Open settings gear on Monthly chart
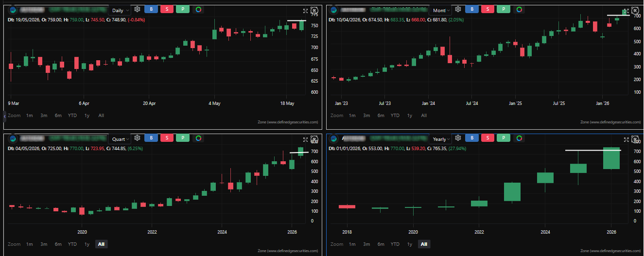The width and height of the screenshot is (644, 256). click(x=458, y=10)
